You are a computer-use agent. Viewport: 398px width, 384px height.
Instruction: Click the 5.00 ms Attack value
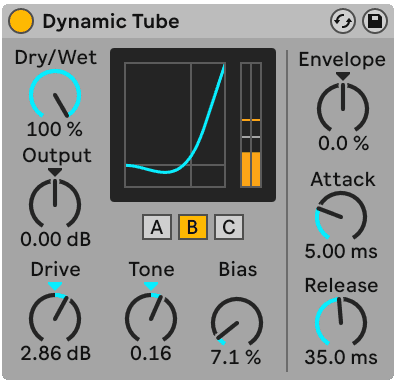(341, 251)
